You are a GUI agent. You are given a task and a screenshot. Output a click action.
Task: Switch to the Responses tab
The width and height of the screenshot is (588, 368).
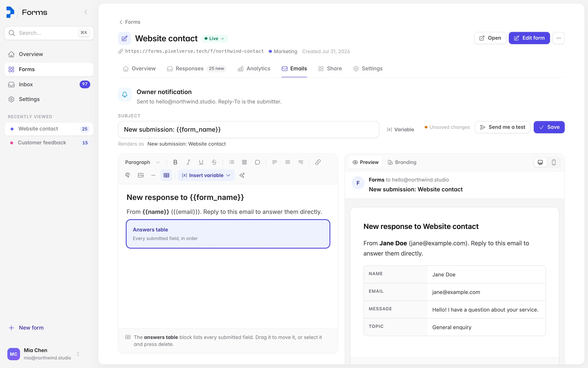(x=197, y=69)
